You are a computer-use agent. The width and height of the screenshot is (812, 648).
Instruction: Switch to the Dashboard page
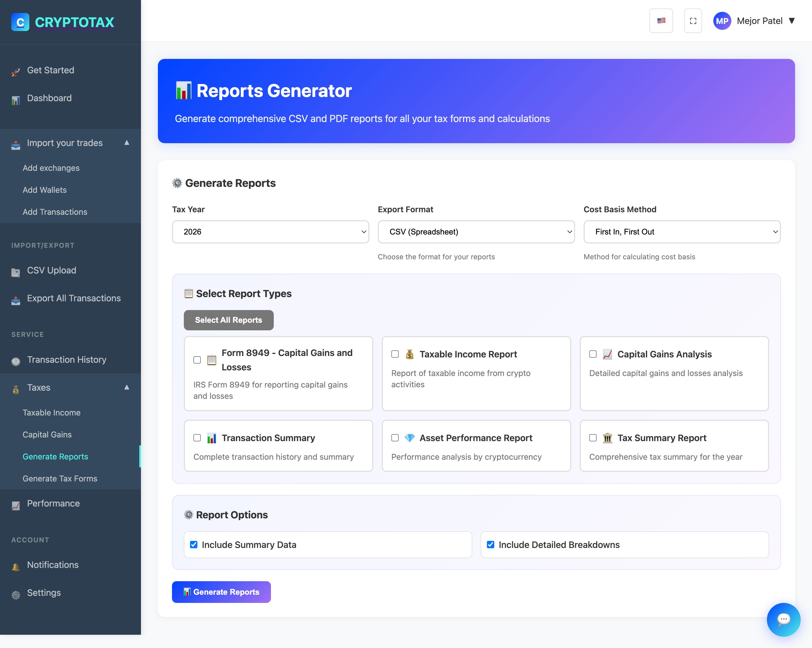(x=49, y=98)
